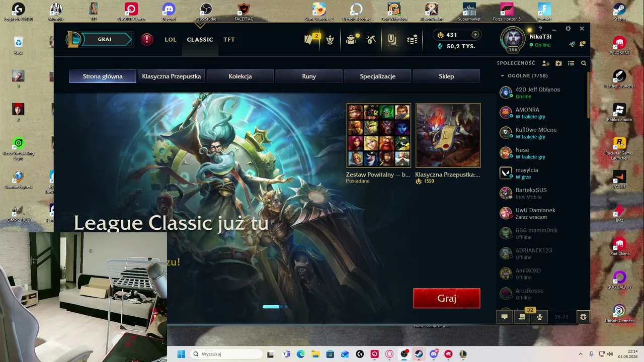This screenshot has height=362, width=644.
Task: Collapse the OGÓLNE friends group
Action: click(x=502, y=76)
